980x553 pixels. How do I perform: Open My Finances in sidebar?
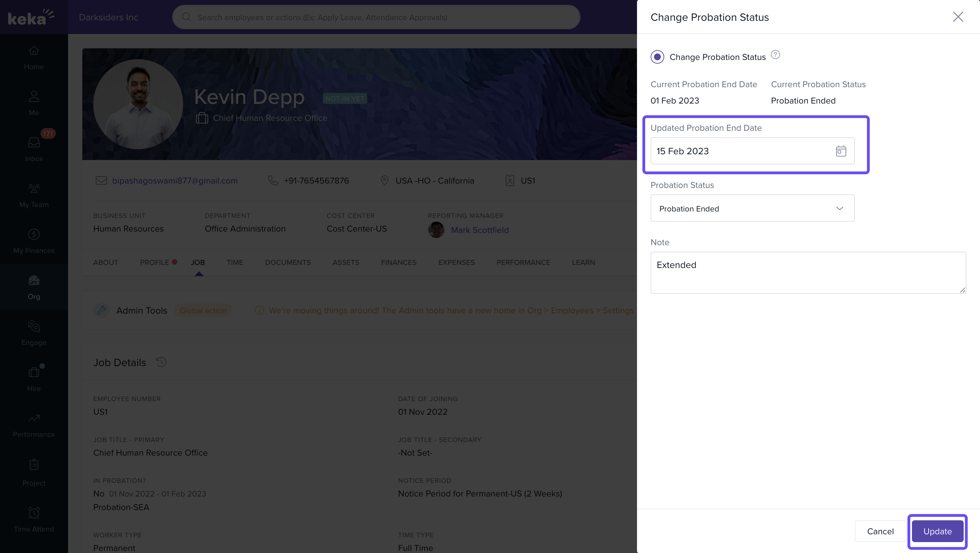coord(34,240)
